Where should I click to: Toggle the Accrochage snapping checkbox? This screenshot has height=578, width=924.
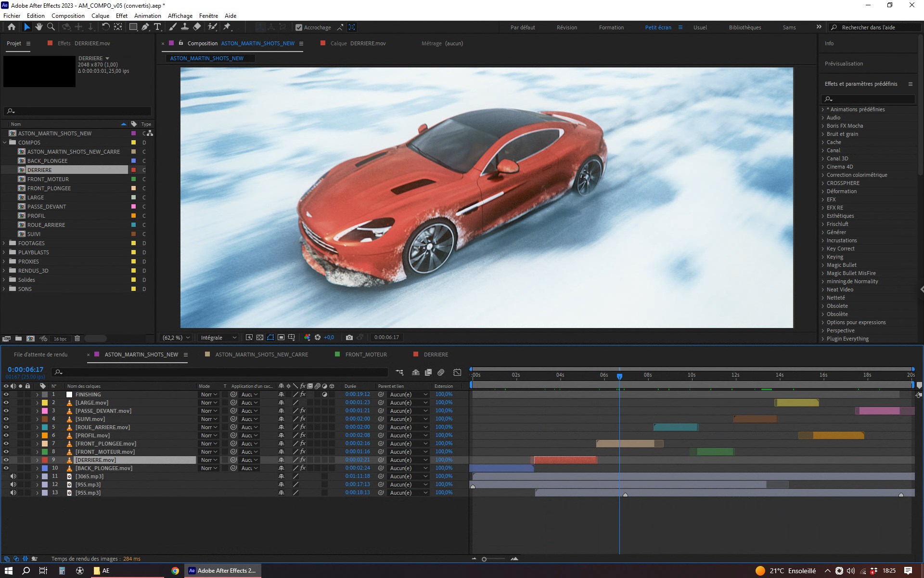(298, 27)
